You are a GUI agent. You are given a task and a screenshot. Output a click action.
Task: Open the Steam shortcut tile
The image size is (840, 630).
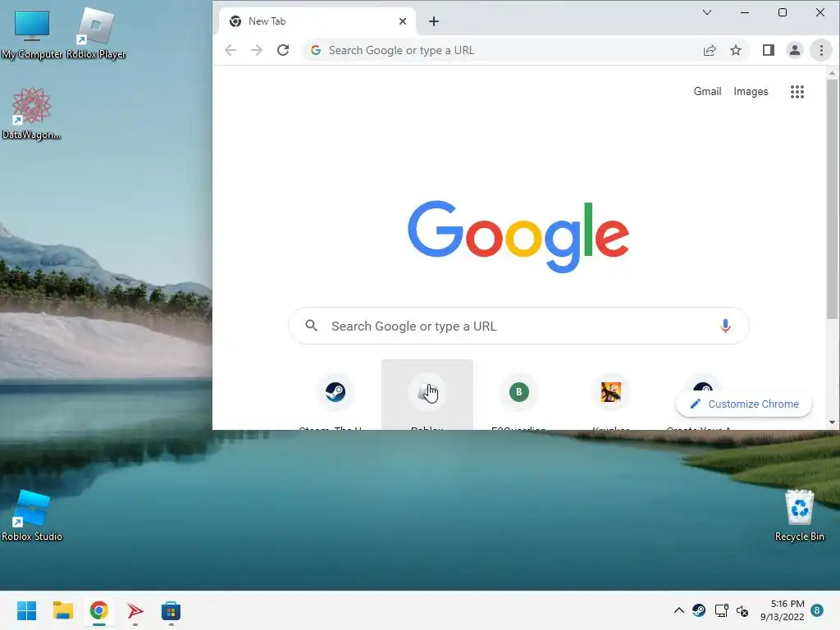pyautogui.click(x=336, y=395)
